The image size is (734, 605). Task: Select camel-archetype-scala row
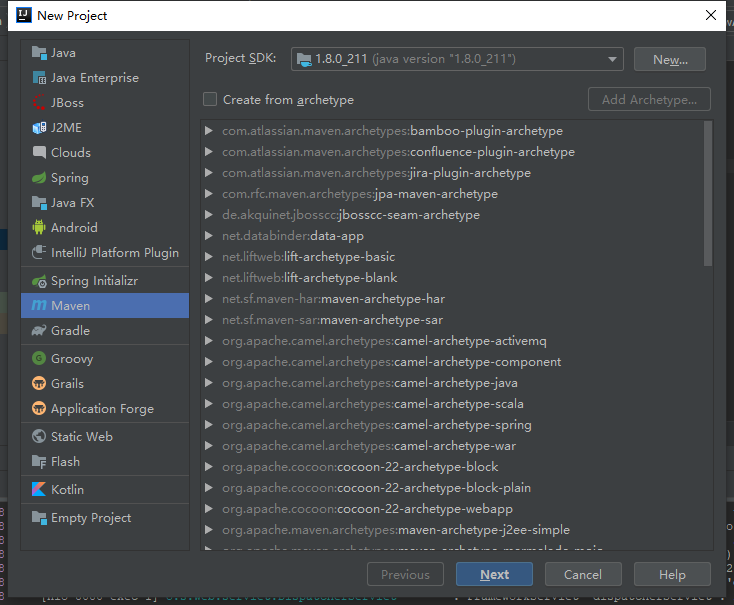point(452,404)
